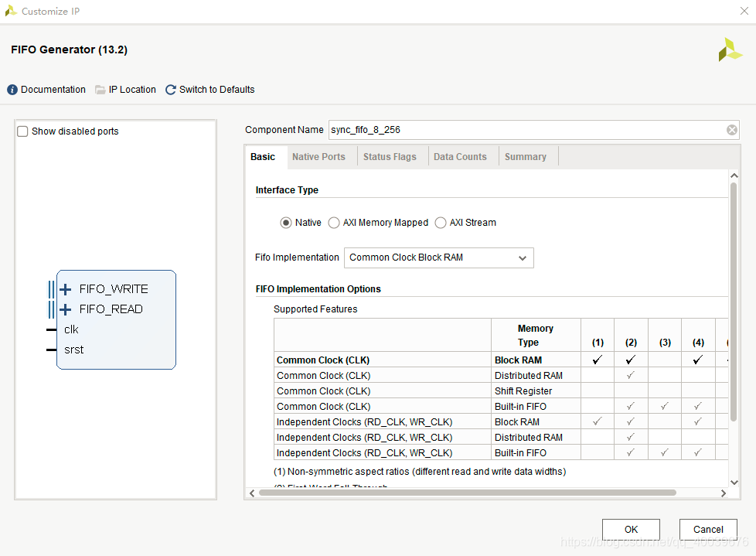
Task: Select the Native interface type
Action: pyautogui.click(x=285, y=223)
